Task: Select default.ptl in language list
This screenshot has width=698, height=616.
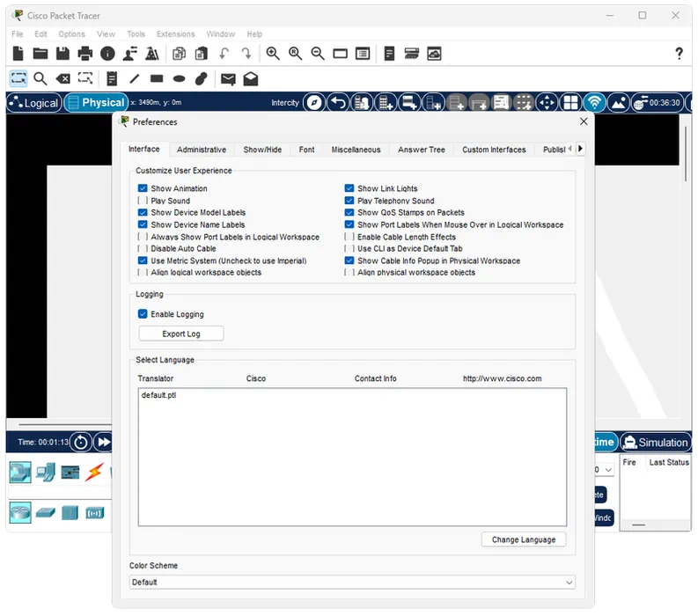Action: [x=159, y=395]
